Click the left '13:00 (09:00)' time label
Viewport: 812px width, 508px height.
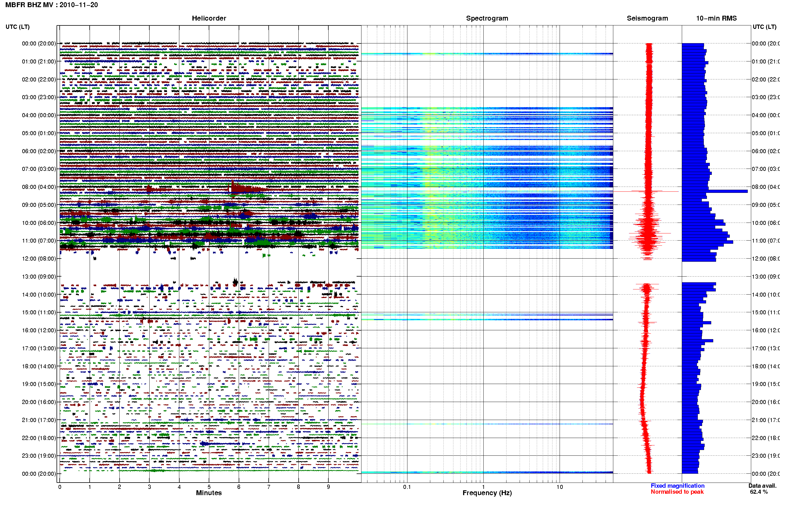(39, 277)
